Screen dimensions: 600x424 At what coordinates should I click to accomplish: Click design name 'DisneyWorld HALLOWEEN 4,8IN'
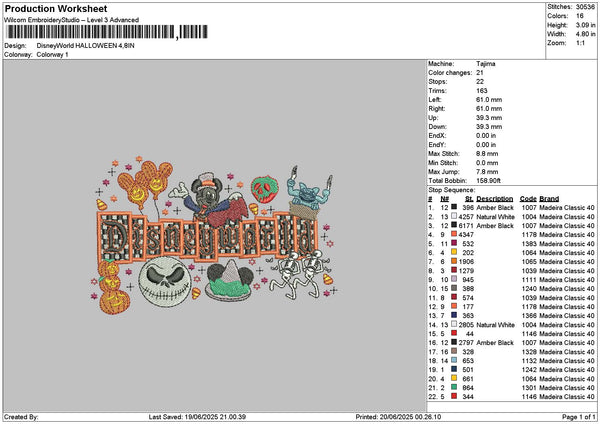(x=85, y=46)
